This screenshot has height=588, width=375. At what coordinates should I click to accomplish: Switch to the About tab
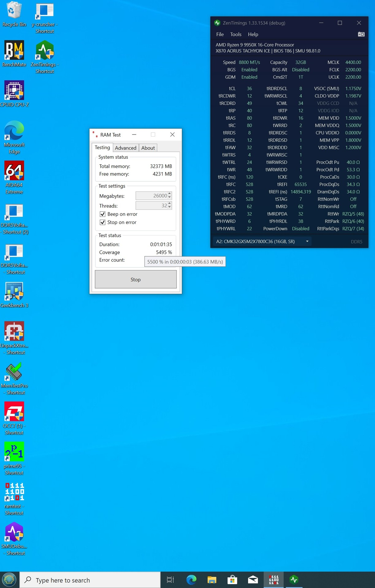148,148
